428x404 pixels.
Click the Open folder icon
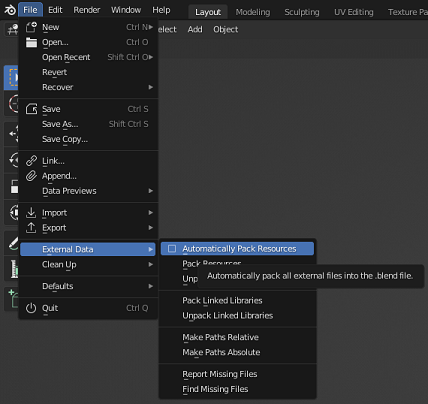coord(31,42)
